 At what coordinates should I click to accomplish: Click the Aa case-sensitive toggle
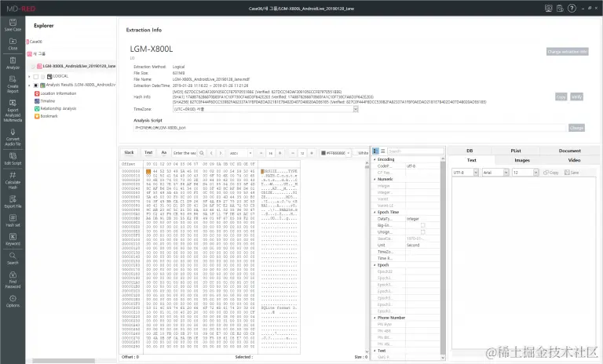(164, 153)
